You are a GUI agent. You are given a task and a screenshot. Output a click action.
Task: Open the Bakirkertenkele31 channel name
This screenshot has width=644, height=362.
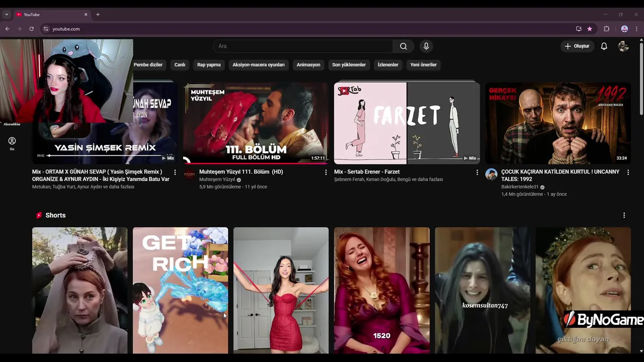520,187
